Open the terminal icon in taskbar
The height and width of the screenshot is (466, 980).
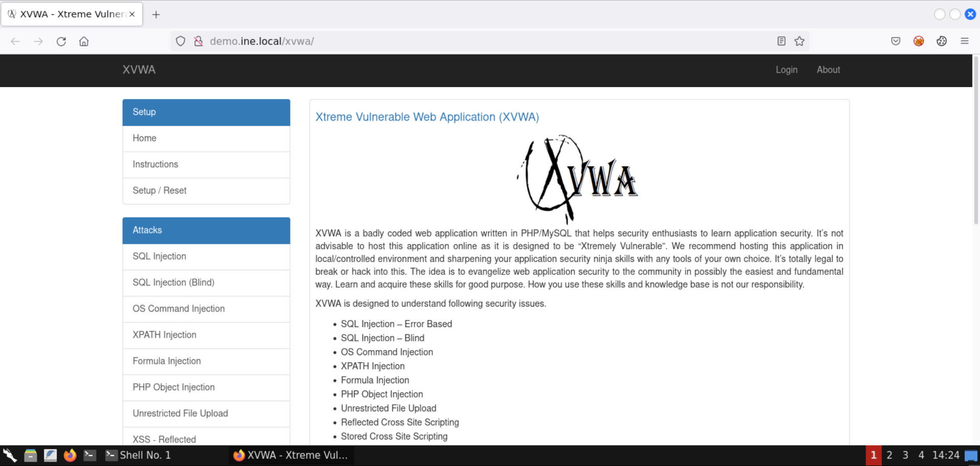[x=90, y=455]
